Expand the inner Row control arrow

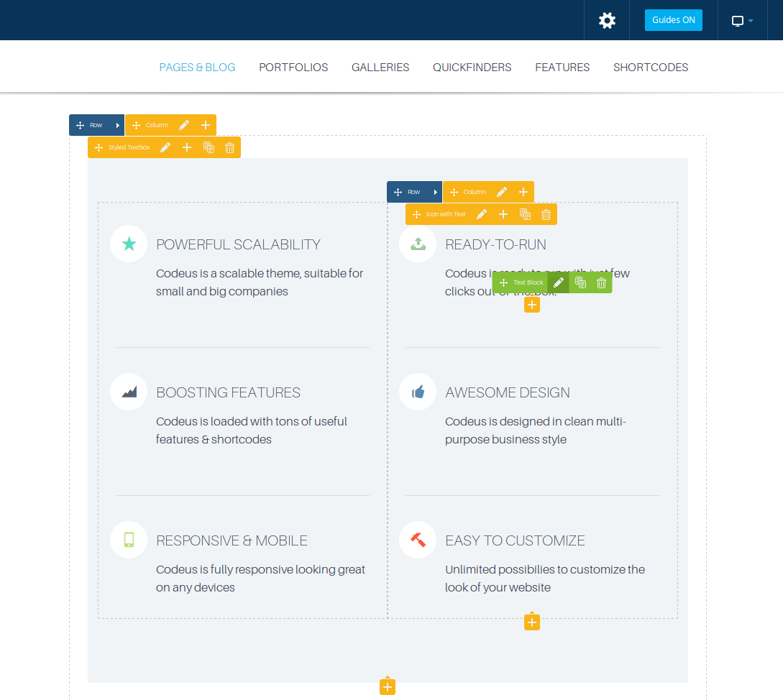[436, 192]
